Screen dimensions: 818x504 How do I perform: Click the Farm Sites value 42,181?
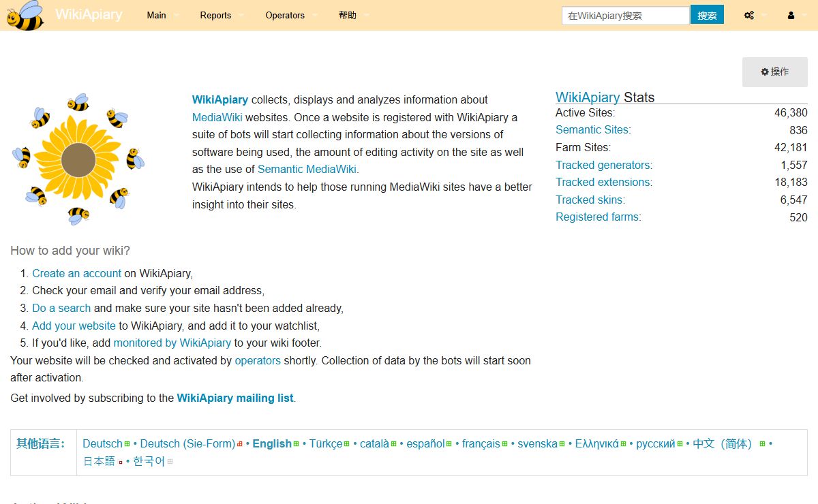(x=791, y=147)
